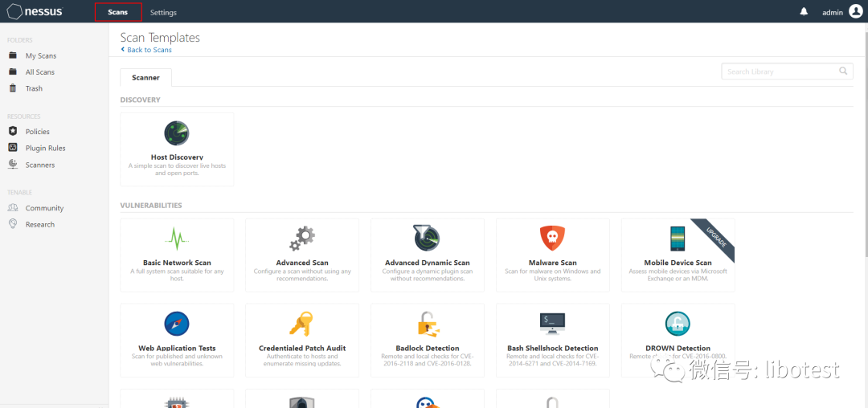868x408 pixels.
Task: Open the Scans tab
Action: [118, 12]
